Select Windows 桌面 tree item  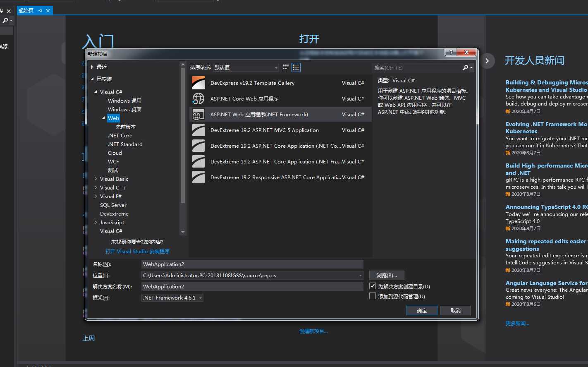124,109
